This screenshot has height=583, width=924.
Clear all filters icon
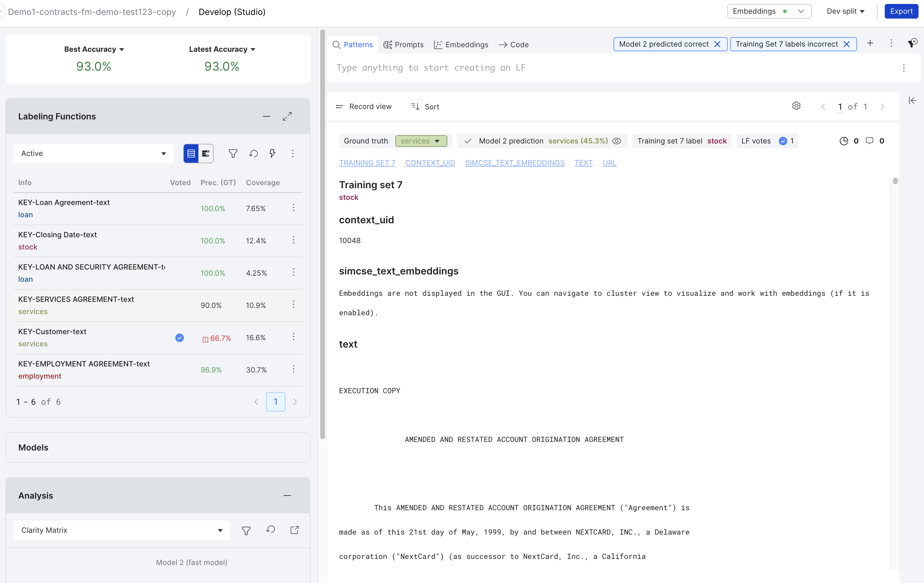point(912,43)
